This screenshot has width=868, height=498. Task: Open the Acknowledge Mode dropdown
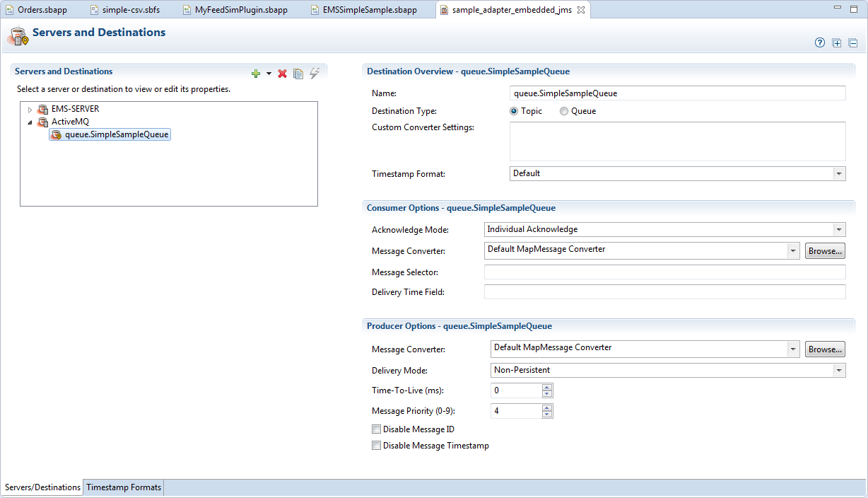point(838,229)
